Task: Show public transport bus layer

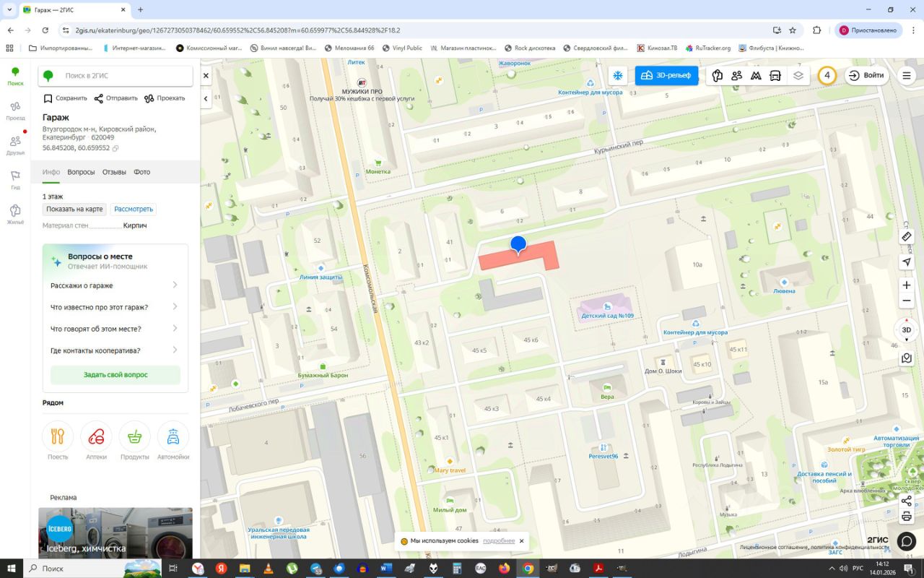Action: 775,76
